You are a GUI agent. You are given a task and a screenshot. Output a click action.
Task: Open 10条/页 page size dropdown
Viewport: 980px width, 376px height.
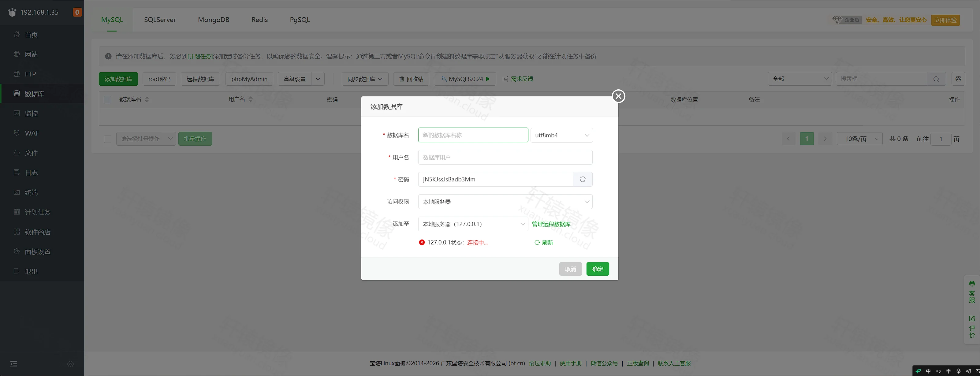click(859, 139)
